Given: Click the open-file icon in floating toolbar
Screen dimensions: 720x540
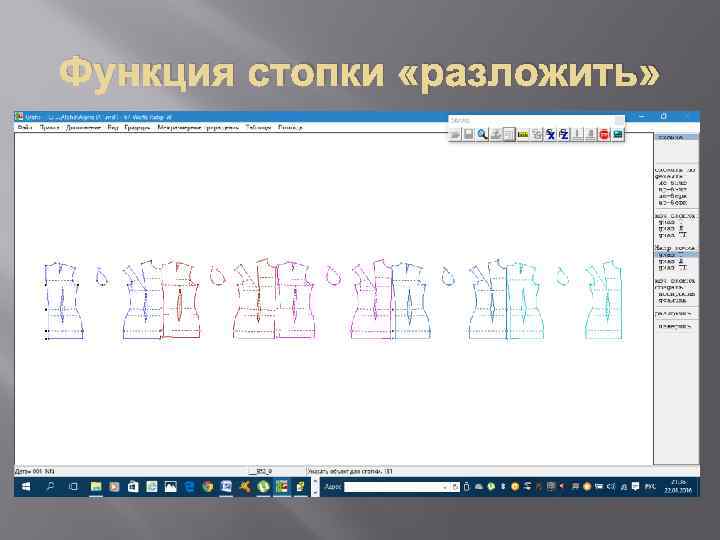Looking at the screenshot, I should pos(455,134).
